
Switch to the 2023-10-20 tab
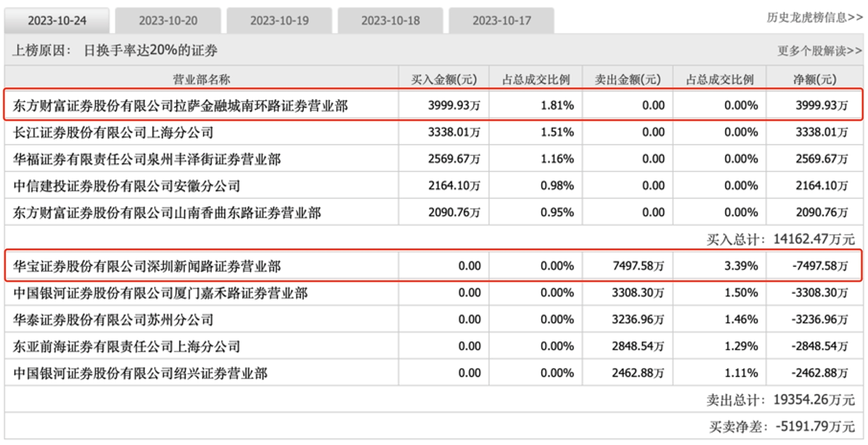(x=168, y=21)
